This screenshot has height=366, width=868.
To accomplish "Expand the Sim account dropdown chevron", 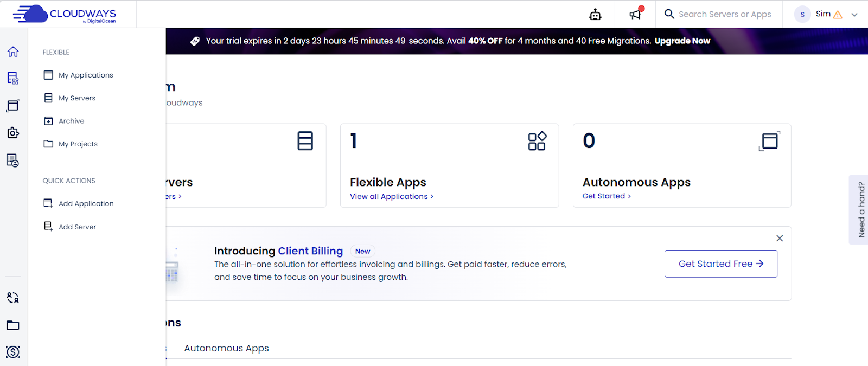I will point(854,15).
